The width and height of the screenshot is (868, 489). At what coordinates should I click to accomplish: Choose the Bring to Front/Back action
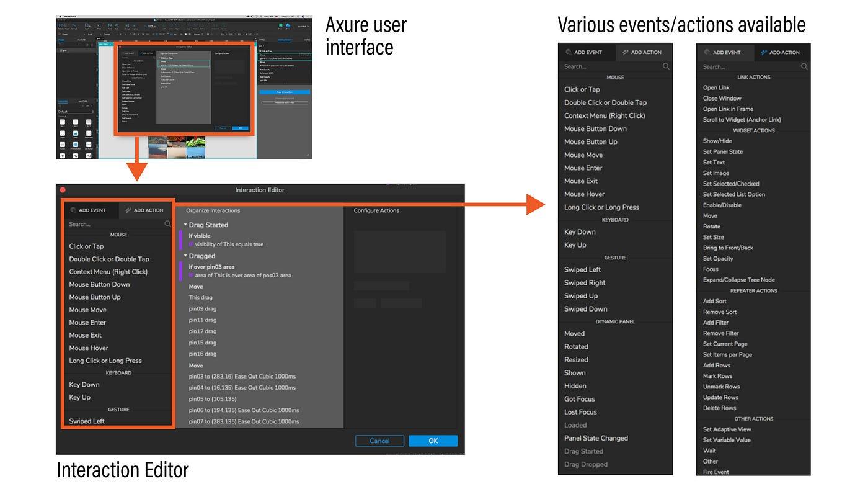click(728, 248)
